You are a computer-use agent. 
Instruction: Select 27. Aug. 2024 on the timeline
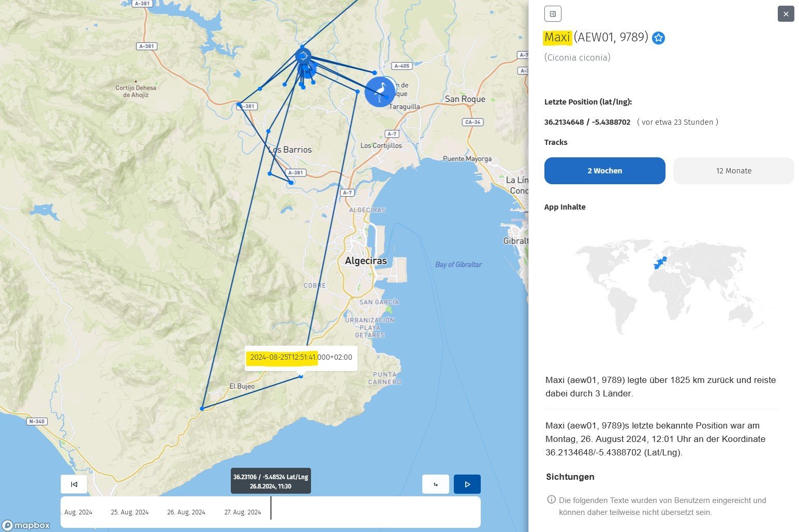tap(242, 512)
